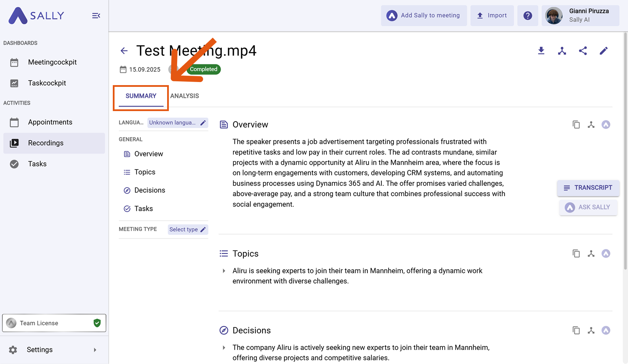The height and width of the screenshot is (364, 628).
Task: Open the help question mark icon
Action: coord(527,16)
